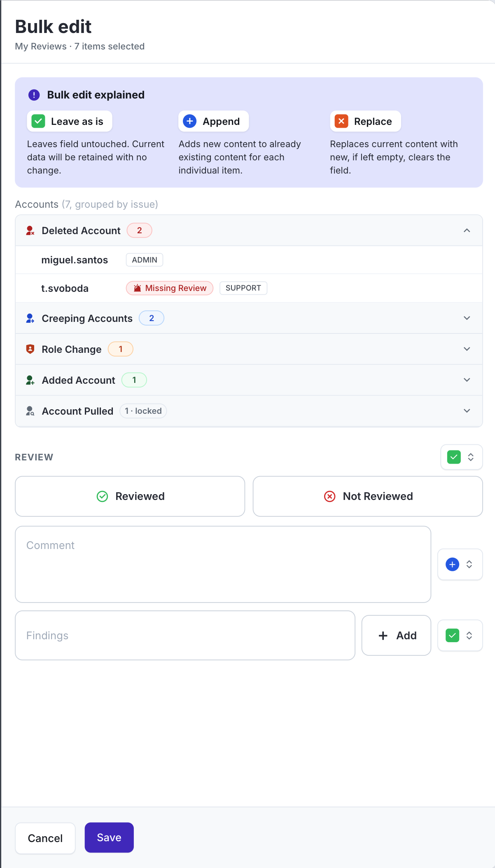Collapse the Deleted Account group
The height and width of the screenshot is (868, 495).
(467, 231)
